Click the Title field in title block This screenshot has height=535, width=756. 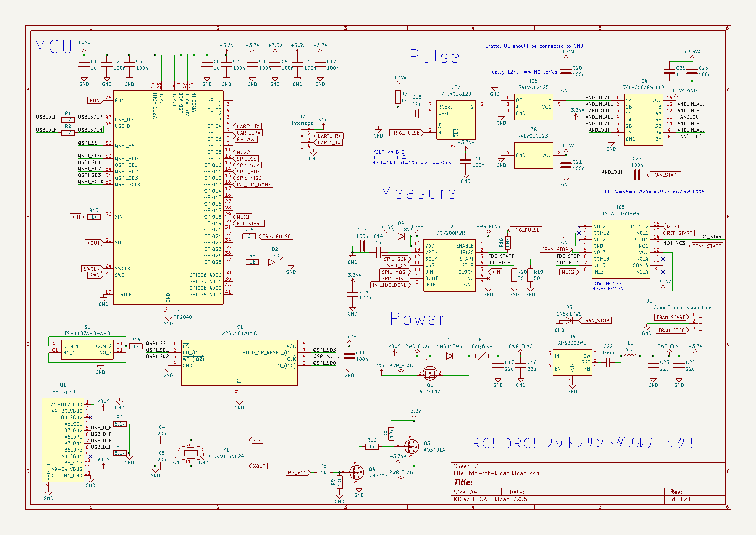click(463, 483)
